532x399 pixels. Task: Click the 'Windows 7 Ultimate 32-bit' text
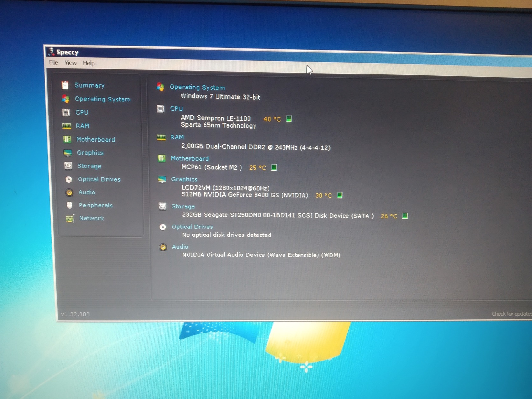(x=220, y=97)
